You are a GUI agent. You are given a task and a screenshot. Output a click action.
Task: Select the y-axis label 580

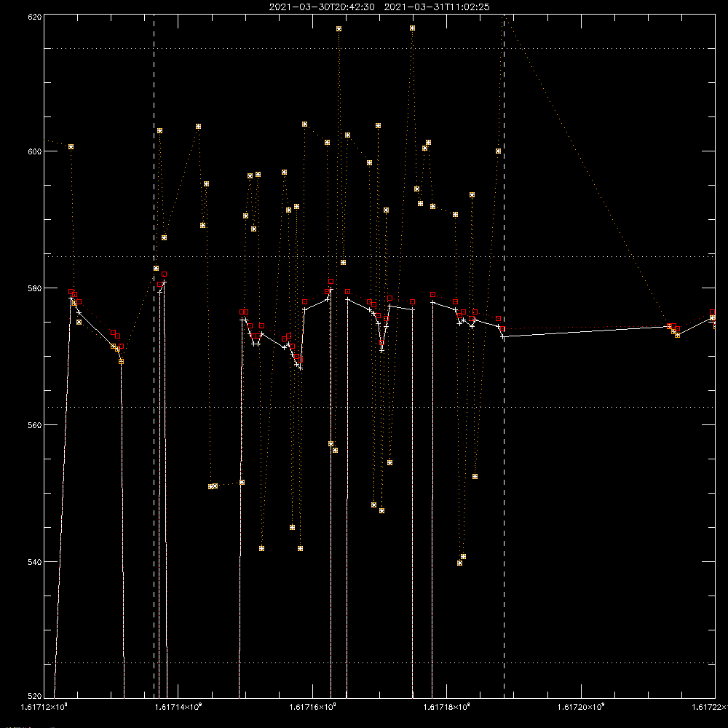[36, 288]
